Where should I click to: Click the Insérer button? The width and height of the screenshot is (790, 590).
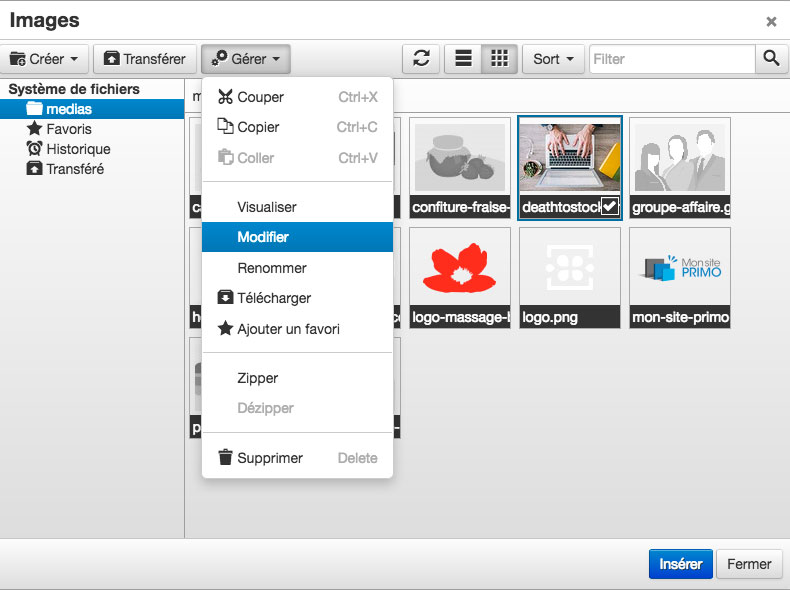680,564
